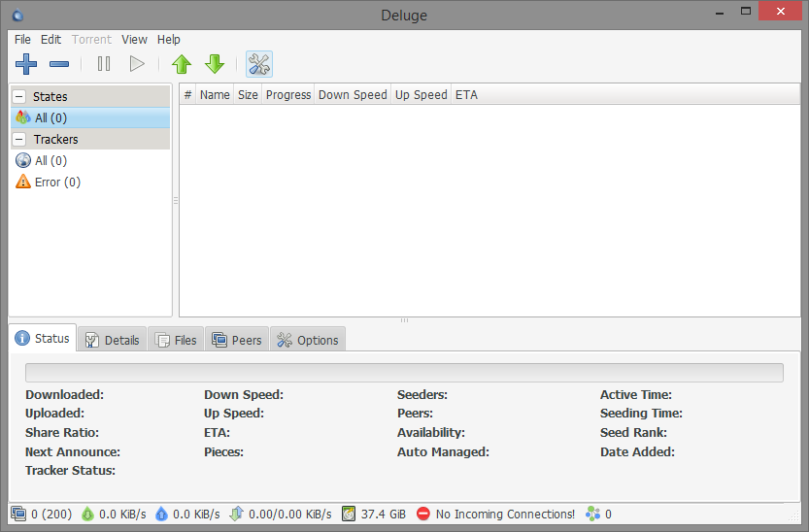Click the 0.00/0.00 KiB/s protocol traffic text

290,514
